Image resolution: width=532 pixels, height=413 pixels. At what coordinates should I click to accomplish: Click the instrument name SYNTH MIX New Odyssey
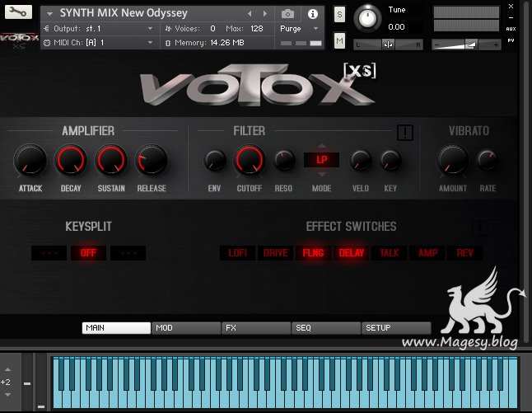tap(124, 13)
